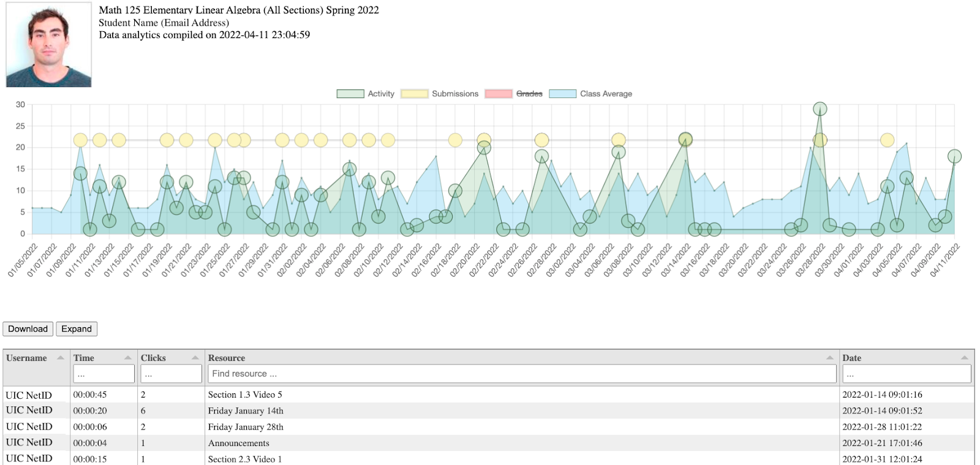
Task: Show the crossed-out Grades series
Action: point(514,94)
